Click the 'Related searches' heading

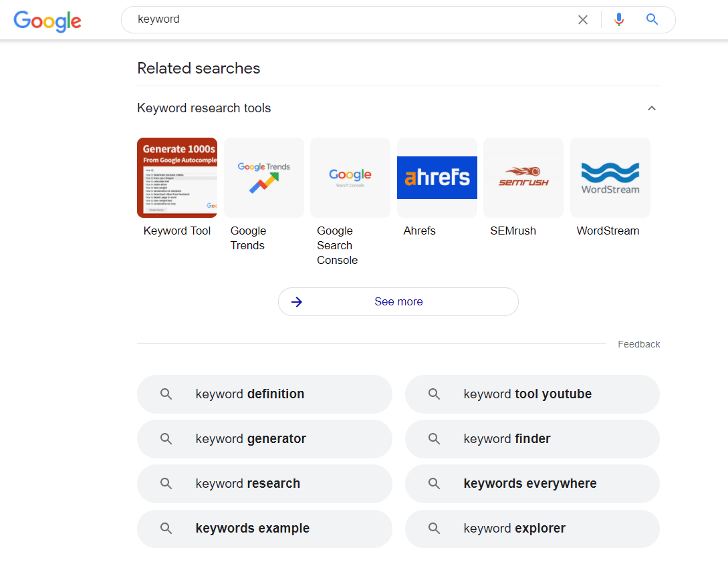199,68
